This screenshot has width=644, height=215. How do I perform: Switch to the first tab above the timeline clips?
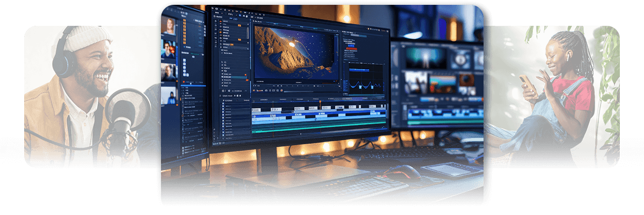pos(265,99)
